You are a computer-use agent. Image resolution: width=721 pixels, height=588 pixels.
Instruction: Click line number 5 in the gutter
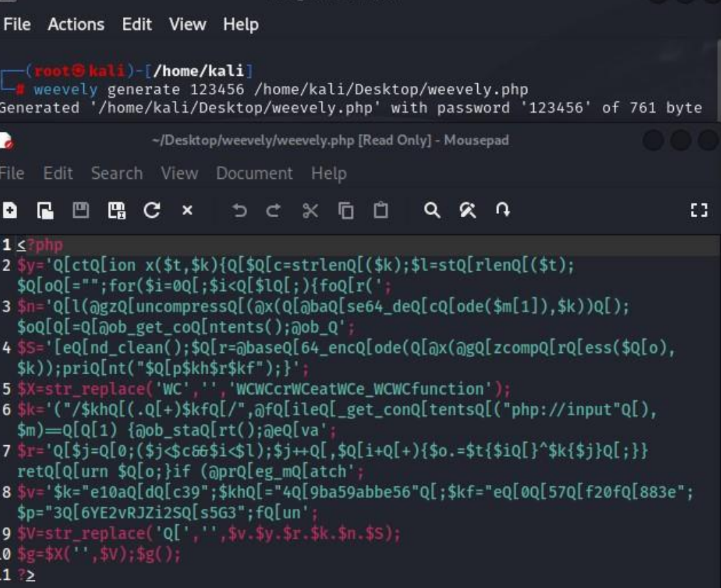pyautogui.click(x=6, y=389)
